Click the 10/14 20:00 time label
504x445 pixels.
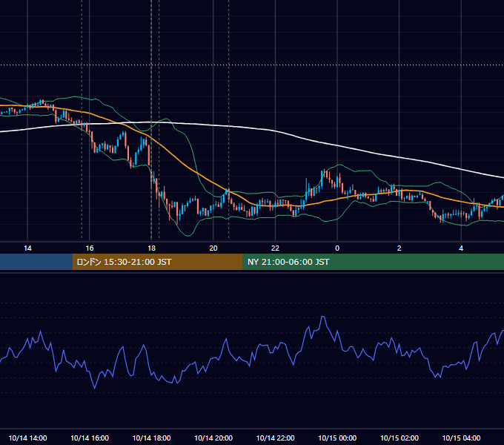click(x=213, y=438)
